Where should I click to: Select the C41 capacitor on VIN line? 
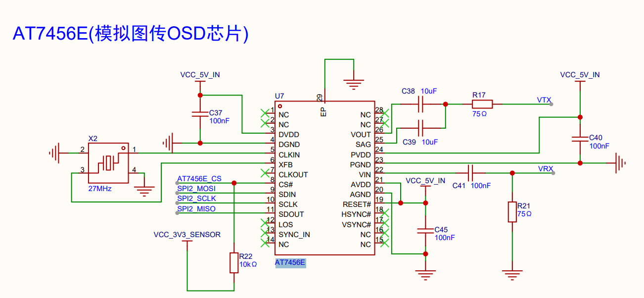pos(470,173)
